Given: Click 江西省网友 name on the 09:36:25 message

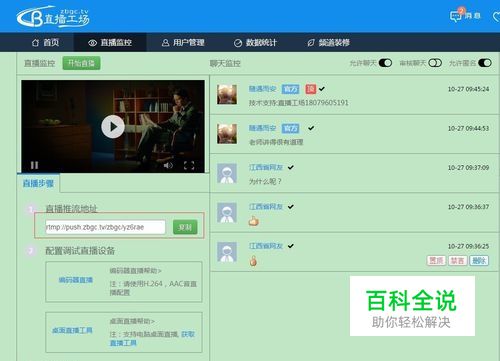Looking at the screenshot, I should (266, 246).
